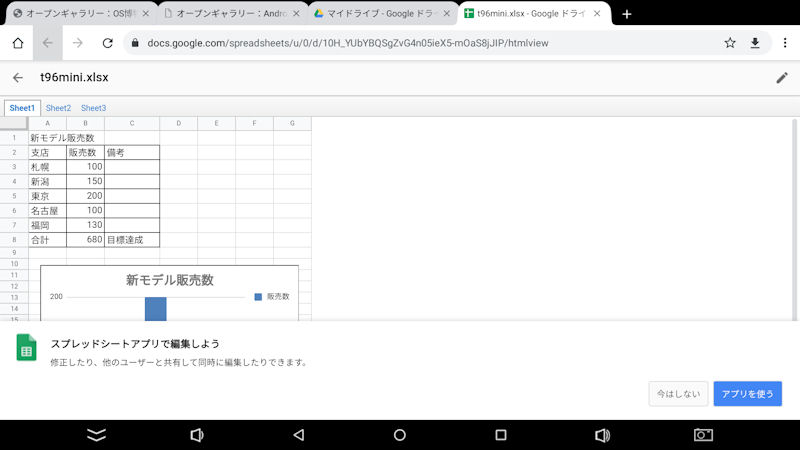Click the 今はしない button
Image resolution: width=800 pixels, height=450 pixels.
click(x=678, y=394)
